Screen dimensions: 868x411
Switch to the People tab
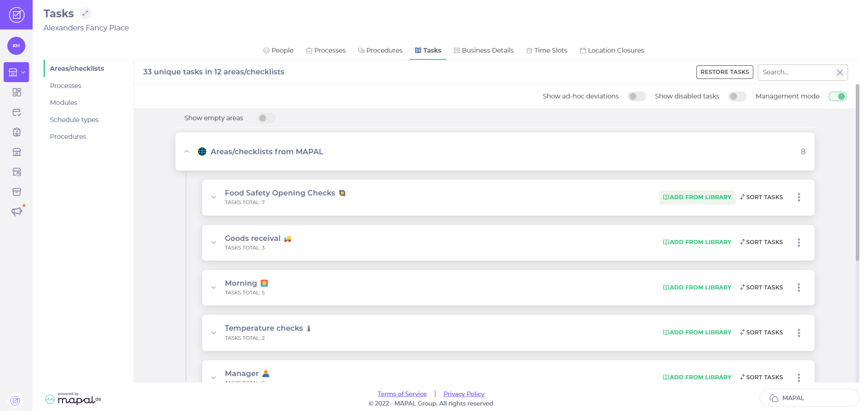(x=278, y=50)
